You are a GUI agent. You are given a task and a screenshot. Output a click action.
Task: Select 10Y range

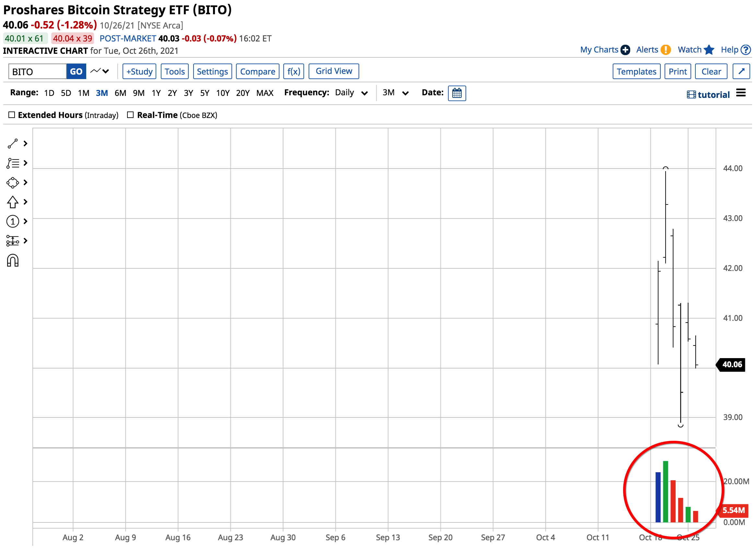223,93
